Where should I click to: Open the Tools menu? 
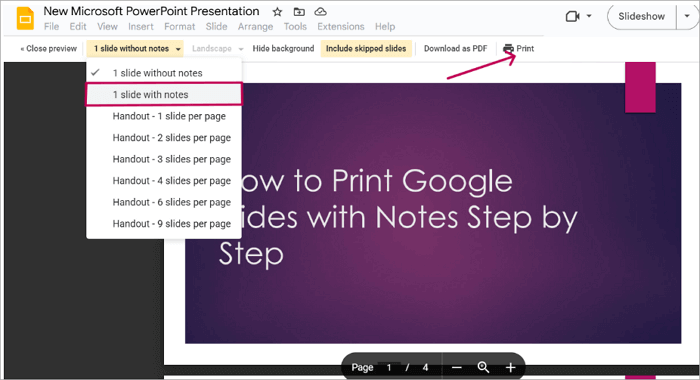[295, 27]
